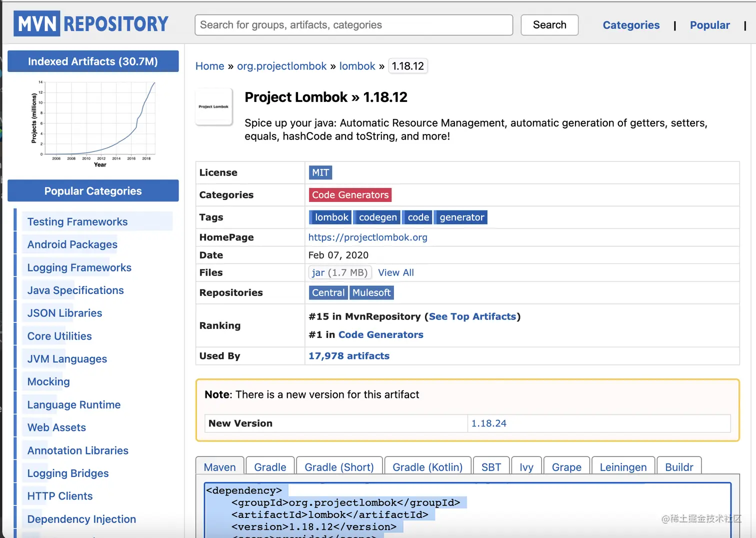This screenshot has width=756, height=538.
Task: Click the indexed artifacts growth chart
Action: (93, 123)
